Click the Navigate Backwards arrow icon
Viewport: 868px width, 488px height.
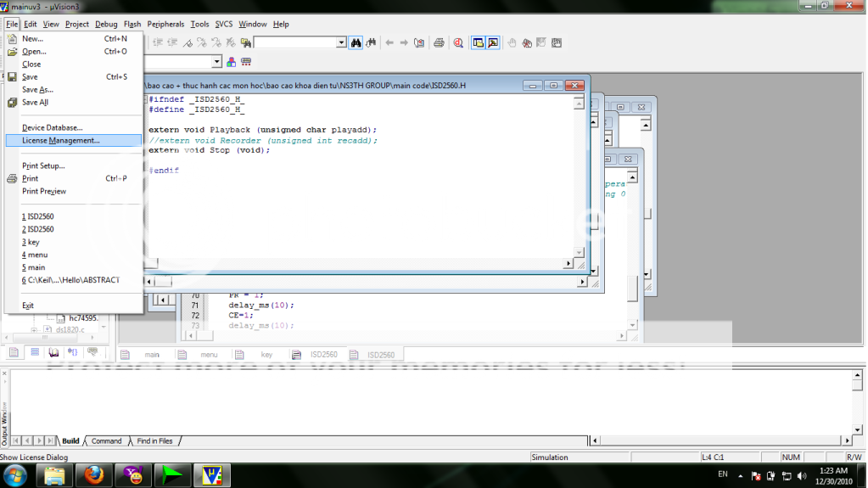point(389,42)
